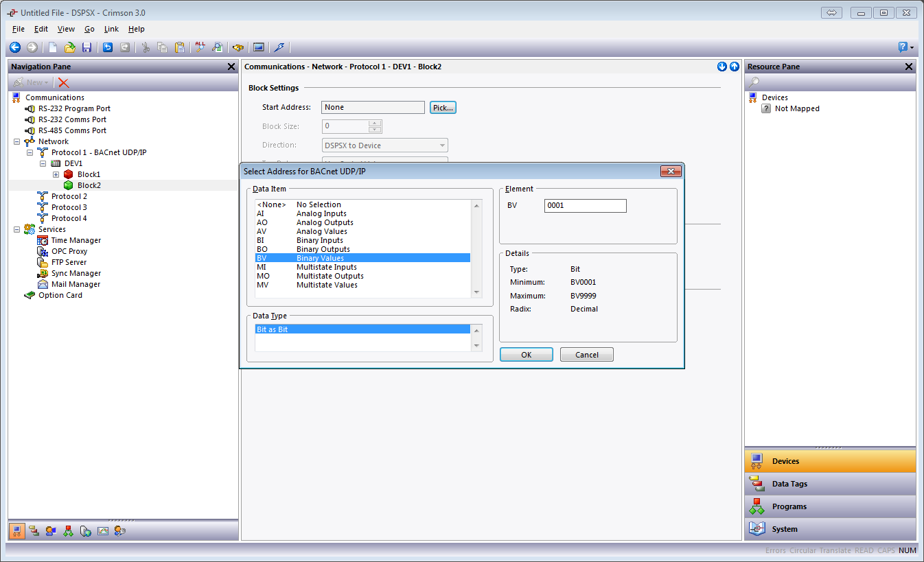The width and height of the screenshot is (924, 562).
Task: Select BO Binary Outputs data item
Action: [362, 249]
